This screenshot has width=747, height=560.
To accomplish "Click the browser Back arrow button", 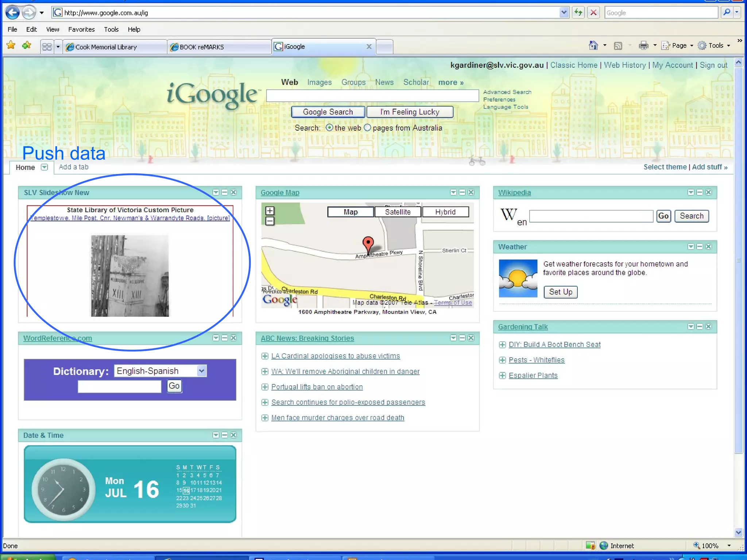I will [13, 13].
